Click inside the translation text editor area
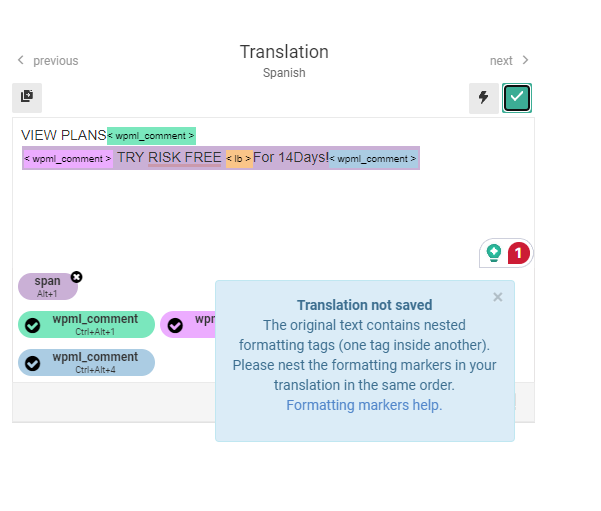This screenshot has width=601, height=511. [273, 207]
